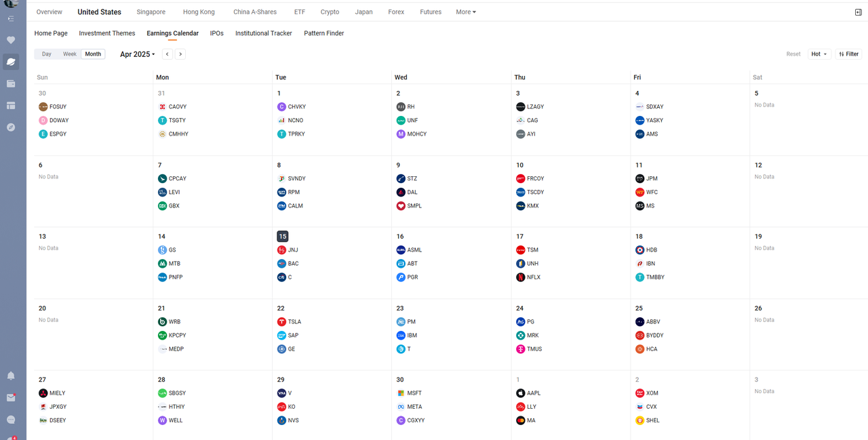Click the Forex market tab
Screen dimensions: 868x440
[396, 12]
